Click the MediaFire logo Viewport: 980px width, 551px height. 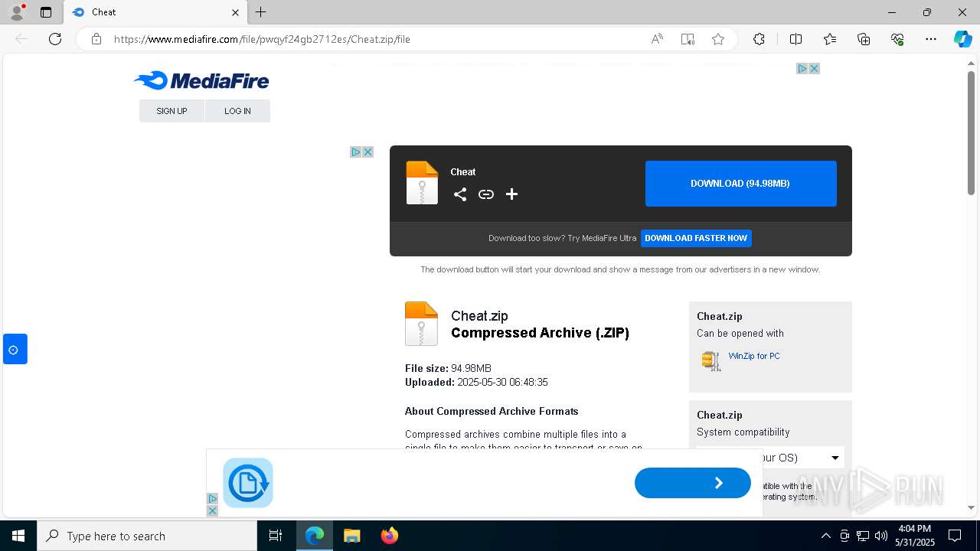point(201,80)
